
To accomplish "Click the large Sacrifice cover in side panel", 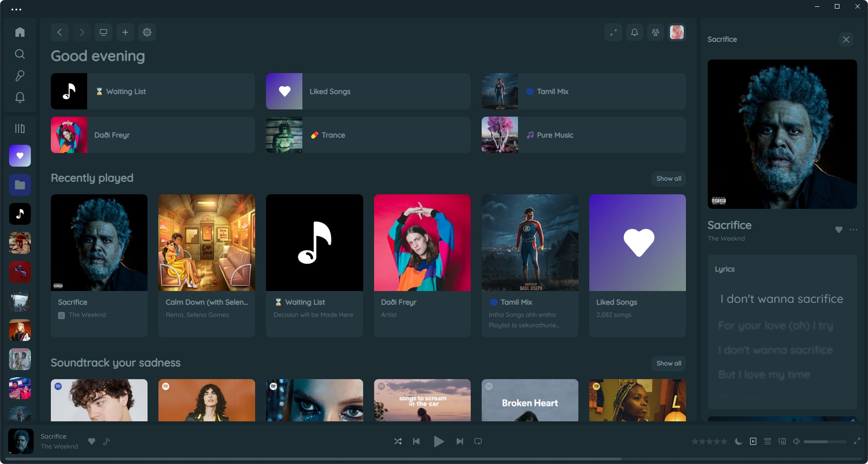I will [782, 134].
